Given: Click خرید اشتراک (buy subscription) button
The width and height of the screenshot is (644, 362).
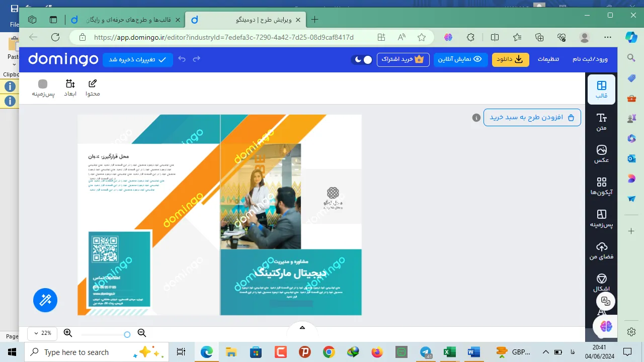Looking at the screenshot, I should 403,59.
